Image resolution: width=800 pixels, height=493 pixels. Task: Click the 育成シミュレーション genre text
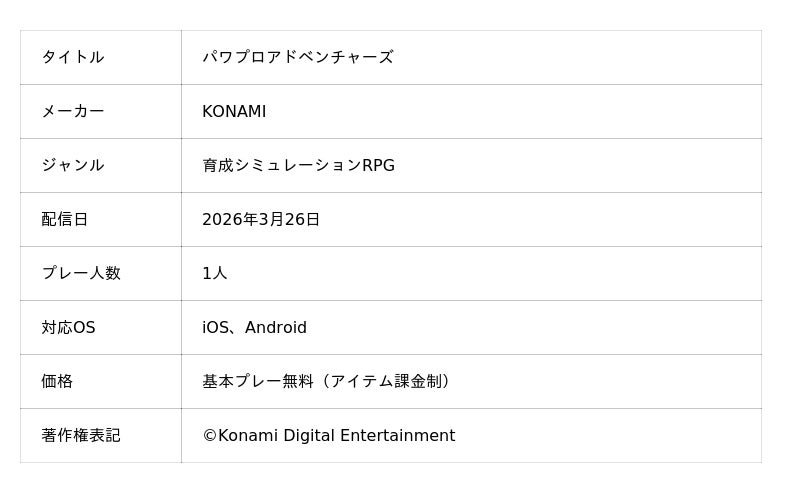281,165
